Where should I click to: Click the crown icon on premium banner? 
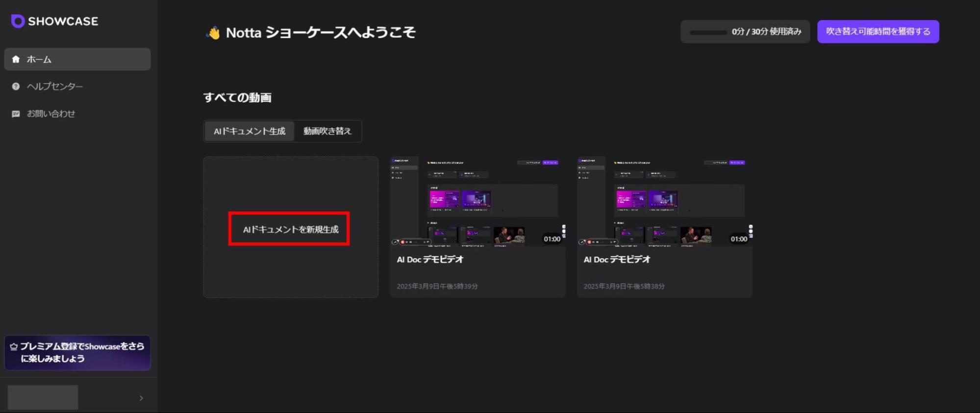point(14,346)
